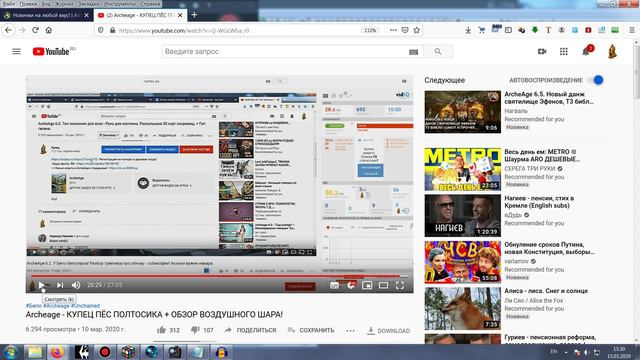
Task: Go to the Firefox home page
Action: click(49, 30)
